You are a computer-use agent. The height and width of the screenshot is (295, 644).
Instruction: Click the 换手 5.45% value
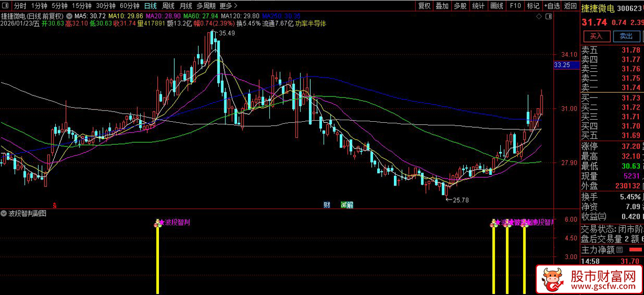[x=630, y=197]
